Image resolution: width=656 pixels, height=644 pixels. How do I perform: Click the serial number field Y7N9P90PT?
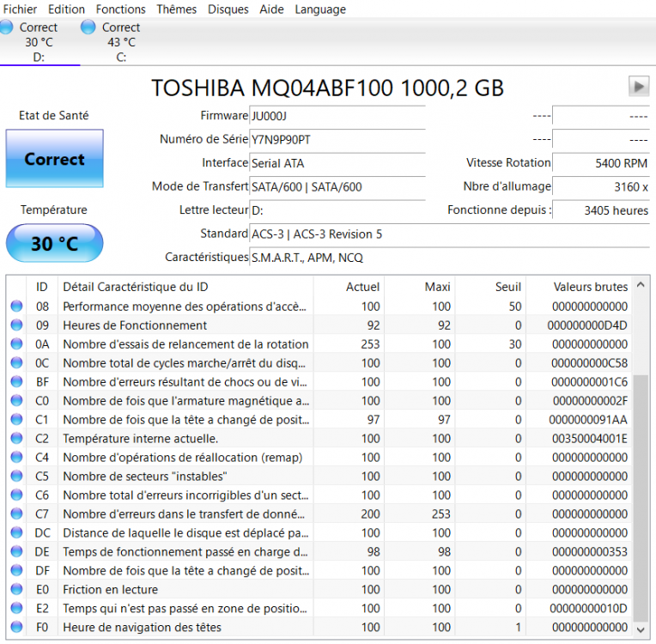[x=337, y=140]
